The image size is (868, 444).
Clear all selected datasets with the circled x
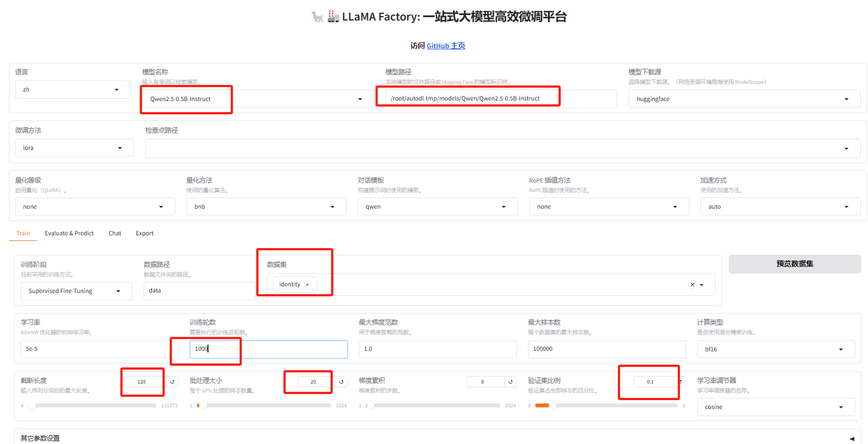tap(692, 284)
